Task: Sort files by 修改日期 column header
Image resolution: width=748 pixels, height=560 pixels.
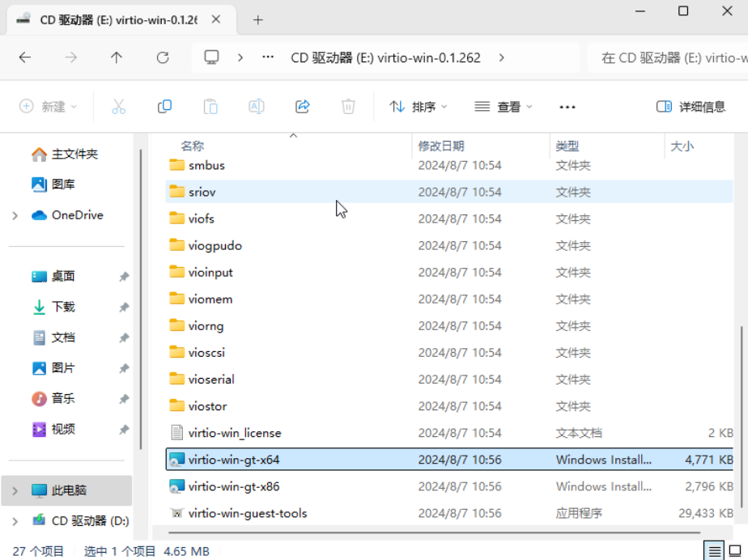Action: click(x=441, y=146)
